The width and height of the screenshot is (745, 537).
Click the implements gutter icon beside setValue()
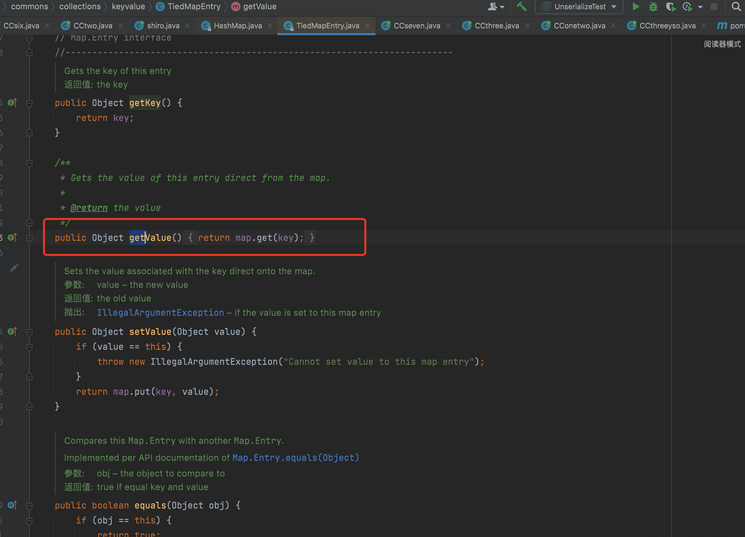12,332
